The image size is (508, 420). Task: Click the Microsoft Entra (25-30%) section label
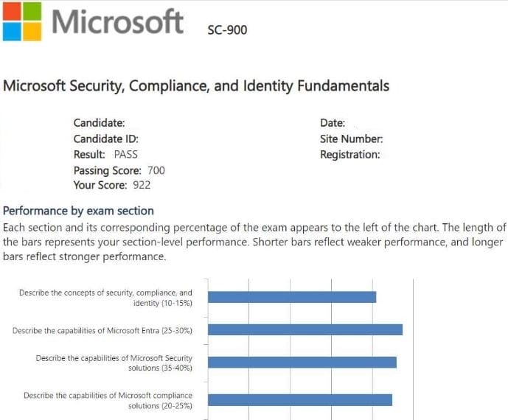click(x=102, y=331)
